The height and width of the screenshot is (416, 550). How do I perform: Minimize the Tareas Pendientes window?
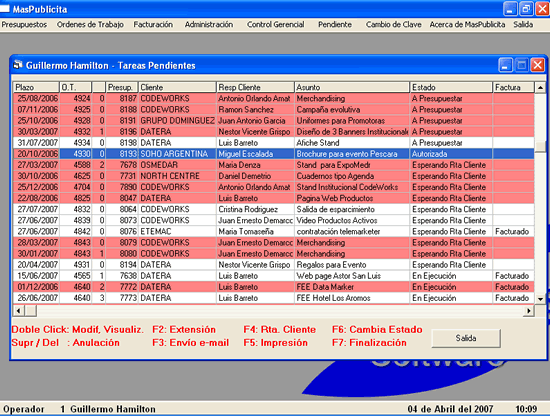pos(505,65)
